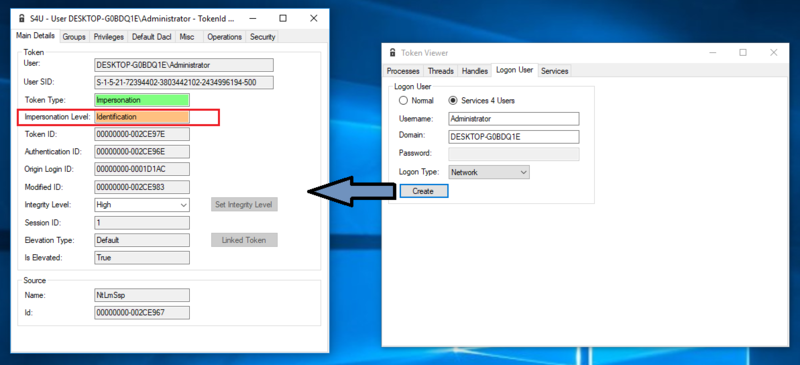Click the Set Integrity Level button
Image resolution: width=800 pixels, height=365 pixels.
[x=244, y=205]
